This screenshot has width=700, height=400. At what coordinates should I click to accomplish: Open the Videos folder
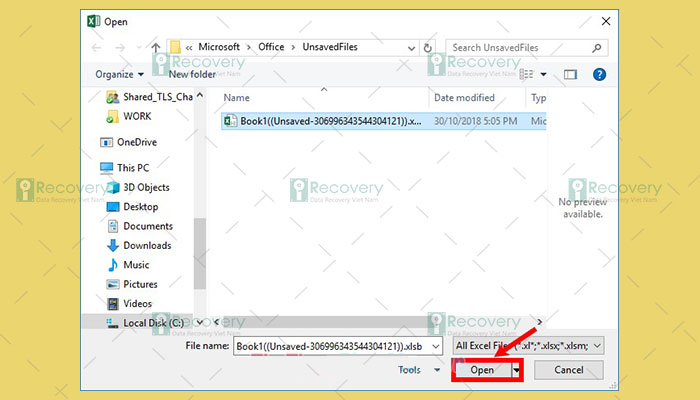coord(129,304)
